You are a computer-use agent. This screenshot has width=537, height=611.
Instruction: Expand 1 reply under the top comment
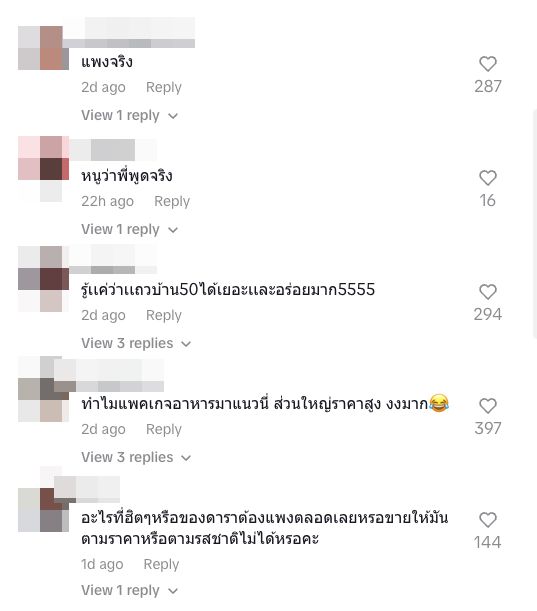tap(129, 115)
